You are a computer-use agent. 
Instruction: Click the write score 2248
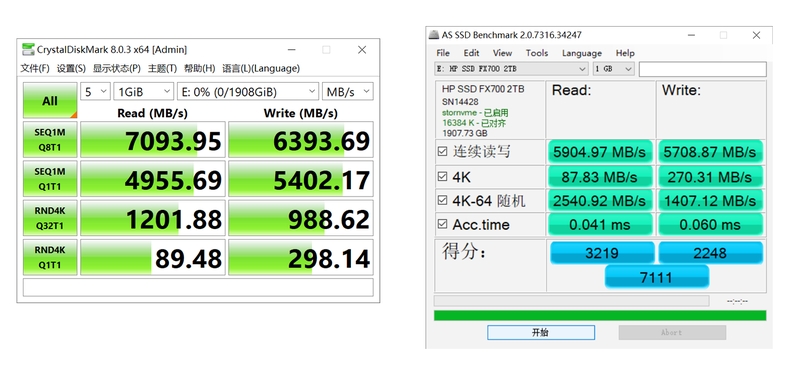[710, 253]
